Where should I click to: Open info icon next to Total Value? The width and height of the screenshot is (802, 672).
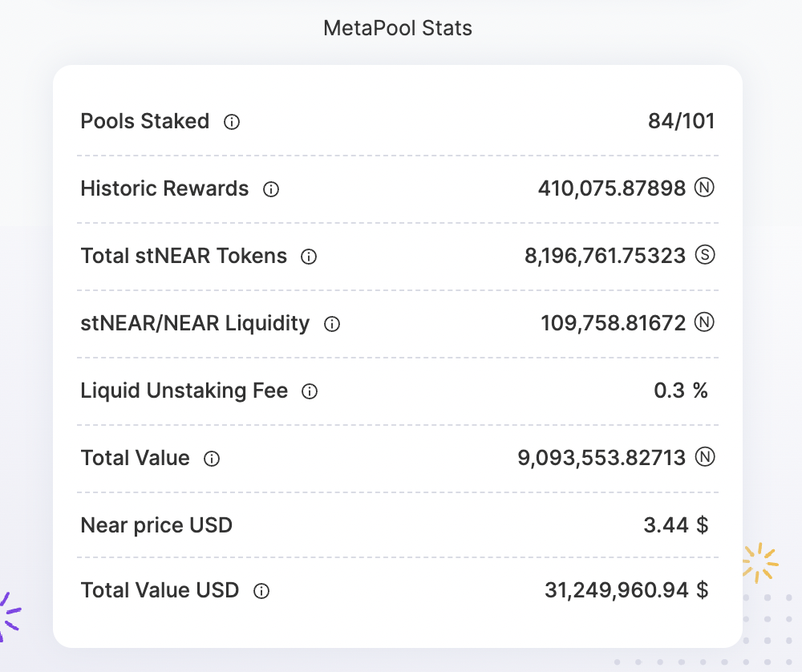[x=212, y=459]
